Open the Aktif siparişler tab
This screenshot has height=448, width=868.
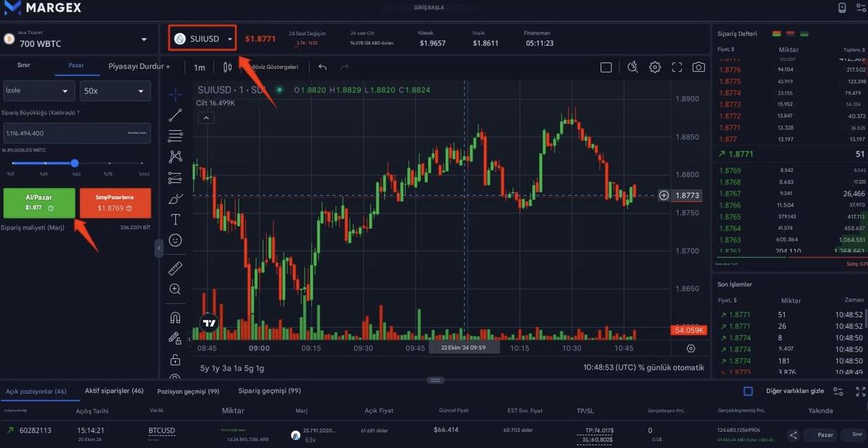pos(114,391)
